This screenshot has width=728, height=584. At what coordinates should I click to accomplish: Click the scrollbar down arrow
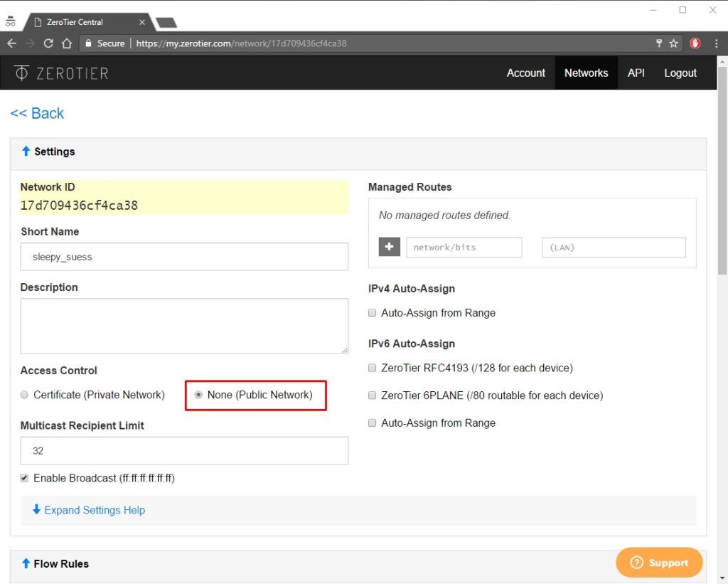722,578
